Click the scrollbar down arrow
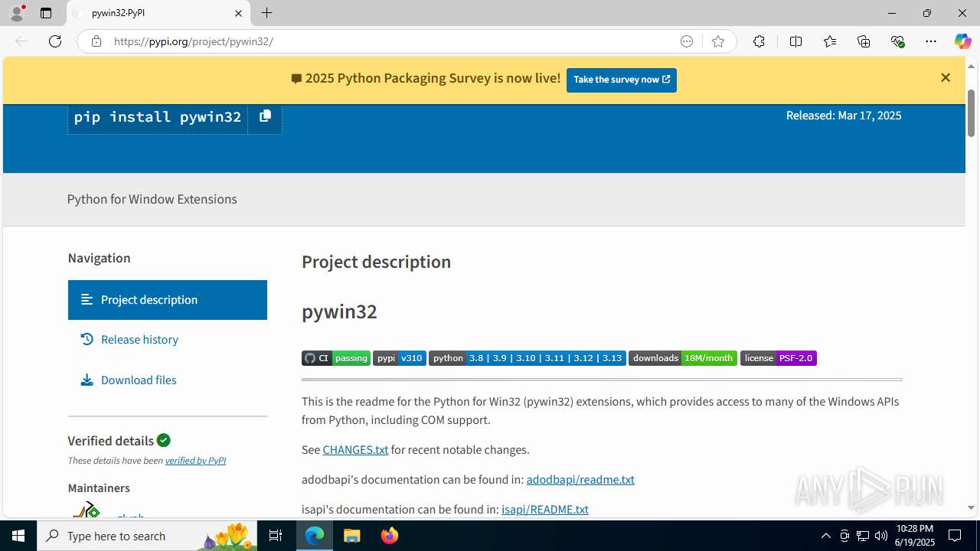Image resolution: width=980 pixels, height=551 pixels. pos(971,508)
